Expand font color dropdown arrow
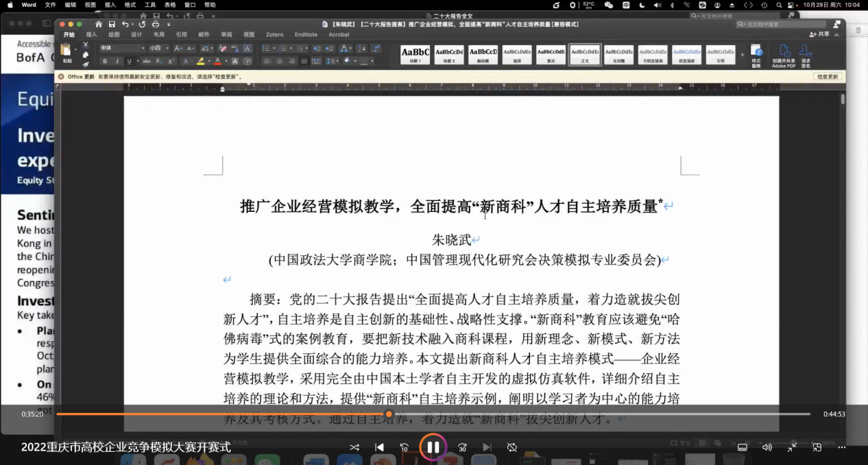Image resolution: width=868 pixels, height=465 pixels. pos(226,61)
